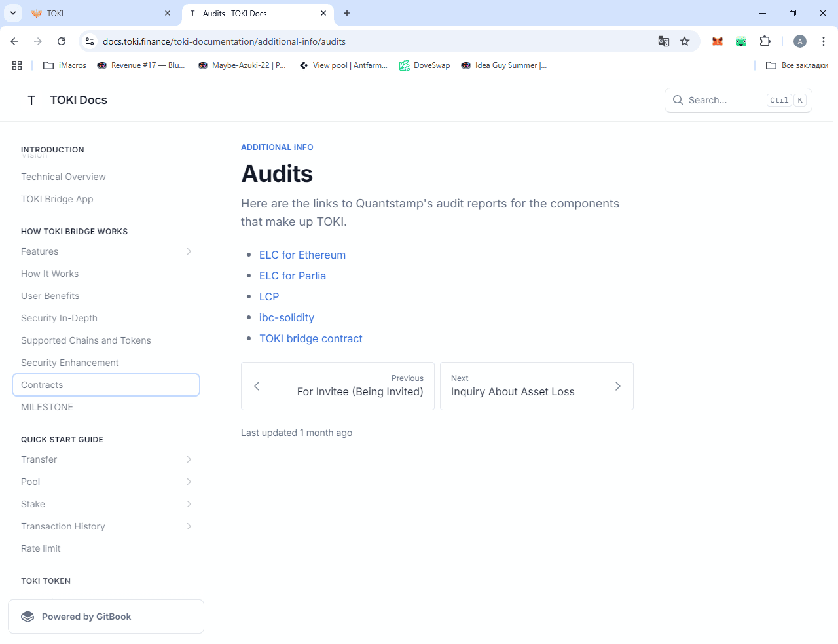Reload the page with the refresh icon

pos(62,41)
